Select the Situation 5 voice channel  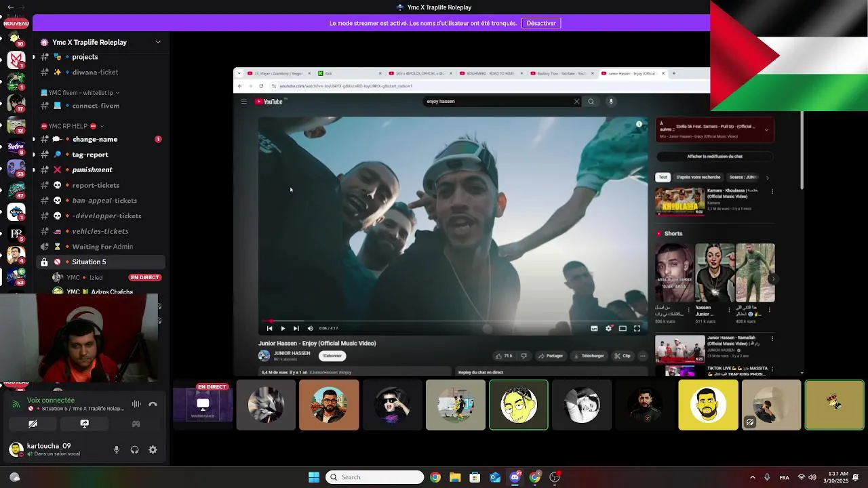coord(102,262)
